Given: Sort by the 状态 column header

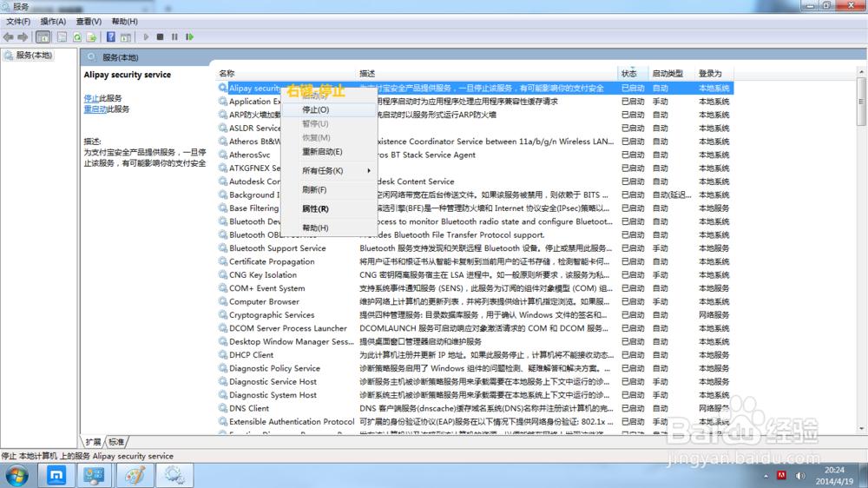Looking at the screenshot, I should [632, 73].
